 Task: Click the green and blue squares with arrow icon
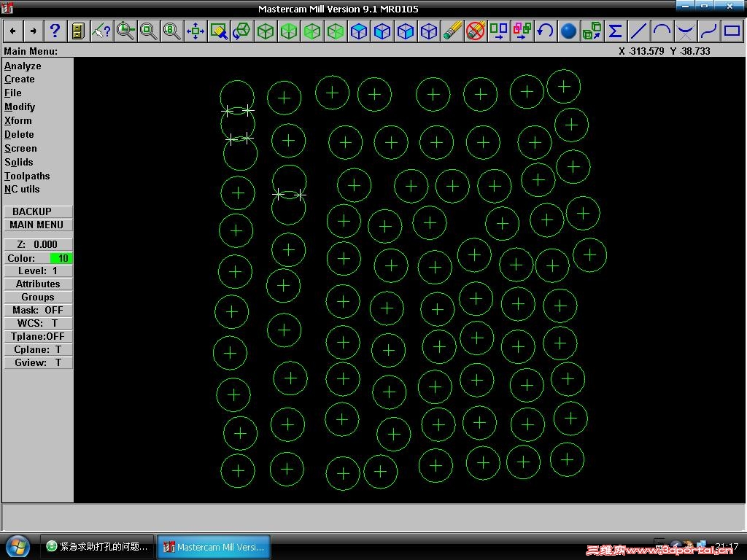498,31
